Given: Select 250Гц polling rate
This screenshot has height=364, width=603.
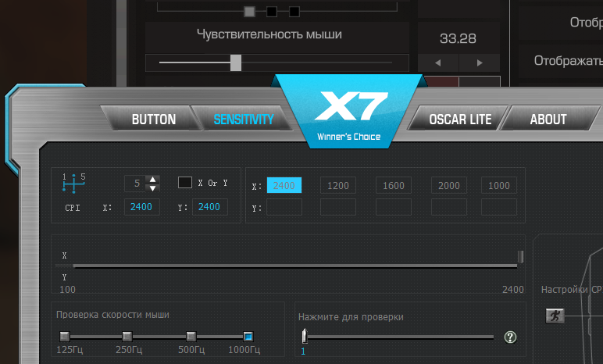Looking at the screenshot, I should click(127, 337).
